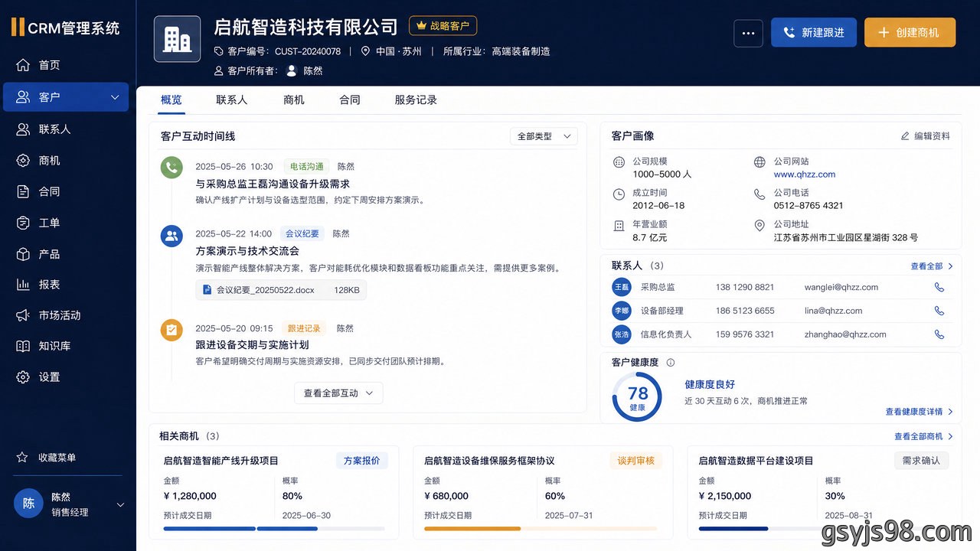The height and width of the screenshot is (551, 980).
Task: Open the 全部类型 filter dropdown
Action: click(544, 136)
